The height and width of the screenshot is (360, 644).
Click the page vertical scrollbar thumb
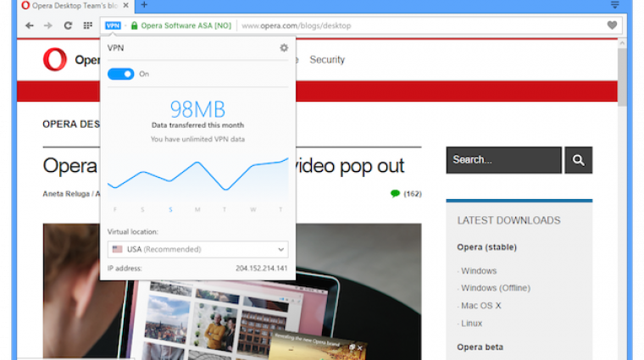pyautogui.click(x=622, y=76)
